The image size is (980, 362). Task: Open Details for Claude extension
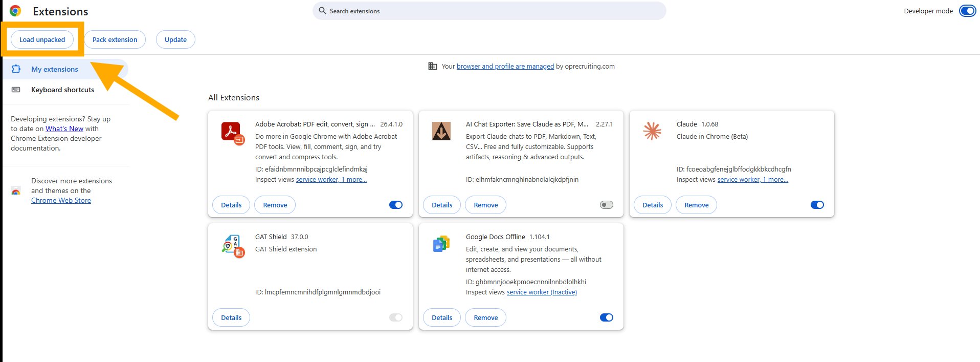tap(653, 205)
